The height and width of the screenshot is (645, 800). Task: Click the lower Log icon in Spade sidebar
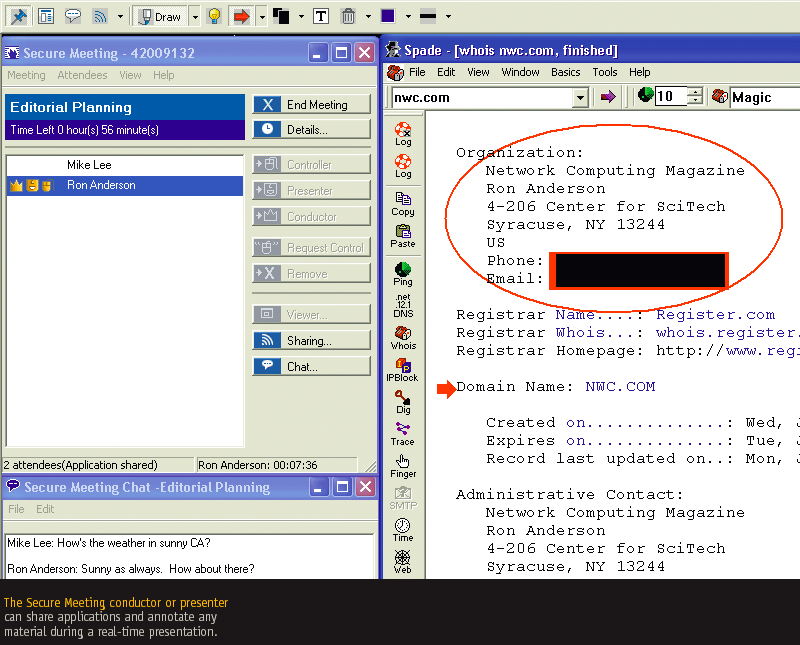[x=403, y=166]
